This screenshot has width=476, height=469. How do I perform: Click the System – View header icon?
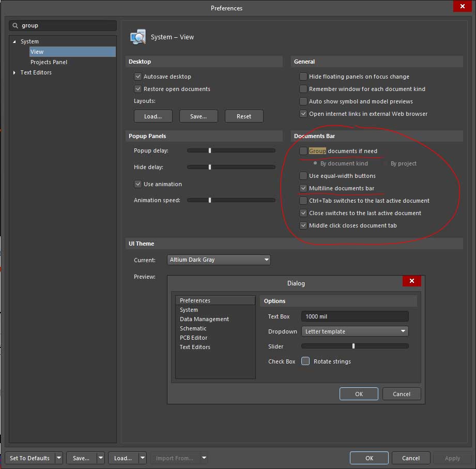coord(138,37)
